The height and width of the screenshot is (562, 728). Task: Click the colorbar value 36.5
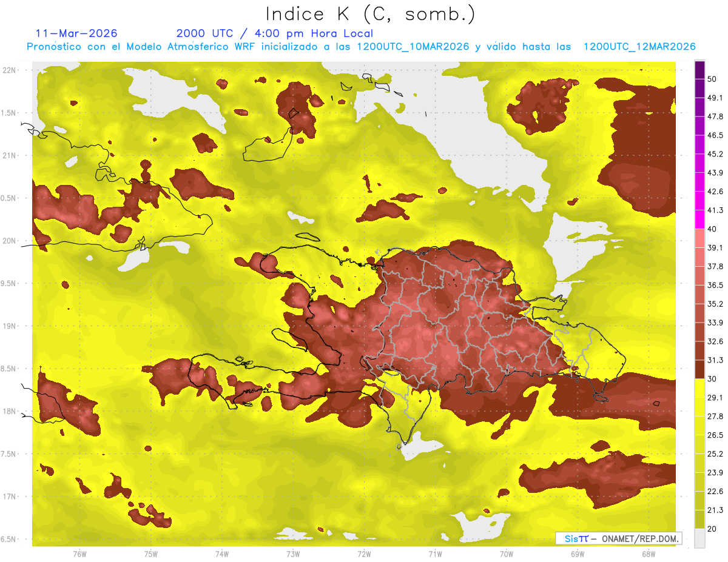[x=715, y=286]
